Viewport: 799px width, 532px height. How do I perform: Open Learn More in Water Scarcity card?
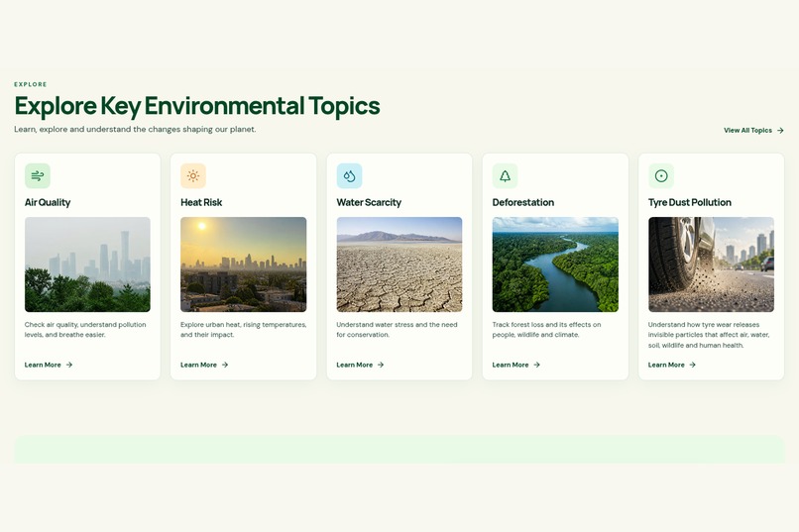[360, 365]
